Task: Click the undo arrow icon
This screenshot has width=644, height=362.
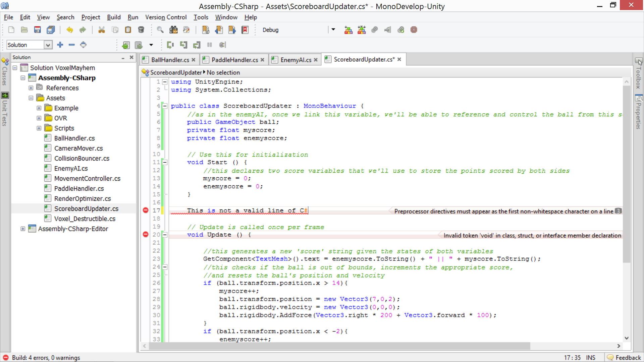Action: coord(69,30)
